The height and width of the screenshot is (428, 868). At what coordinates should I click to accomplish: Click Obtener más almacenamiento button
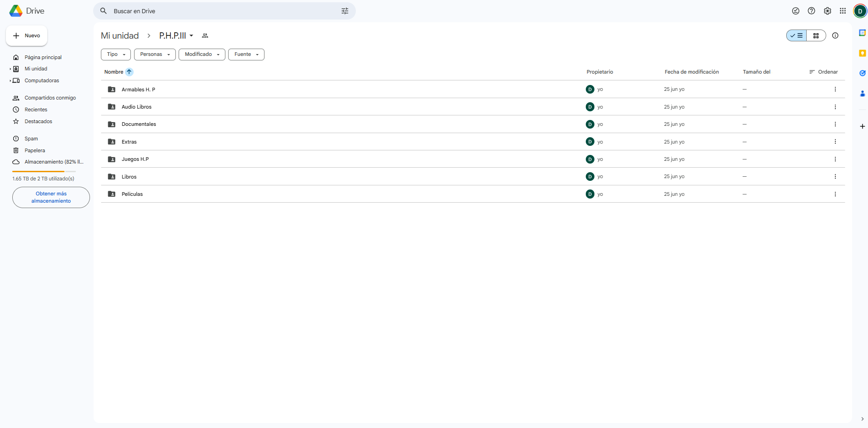[x=51, y=197]
